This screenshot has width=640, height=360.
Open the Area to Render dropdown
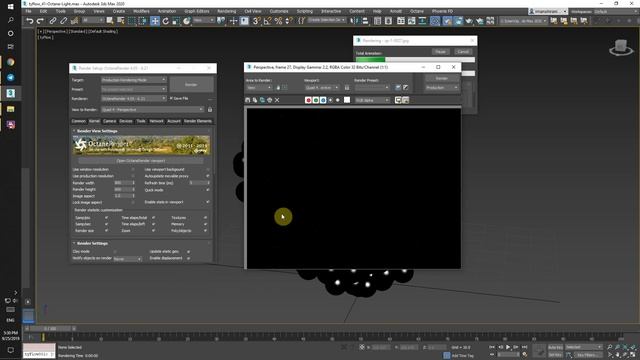259,88
